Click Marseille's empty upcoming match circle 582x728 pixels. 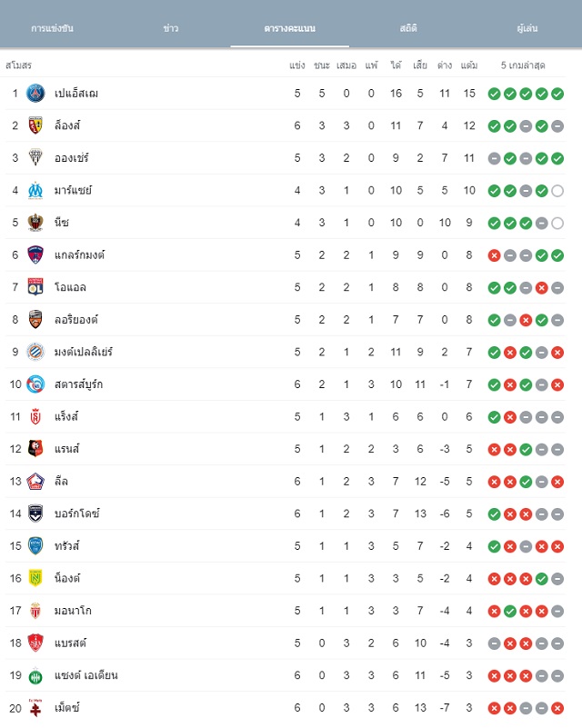point(557,191)
